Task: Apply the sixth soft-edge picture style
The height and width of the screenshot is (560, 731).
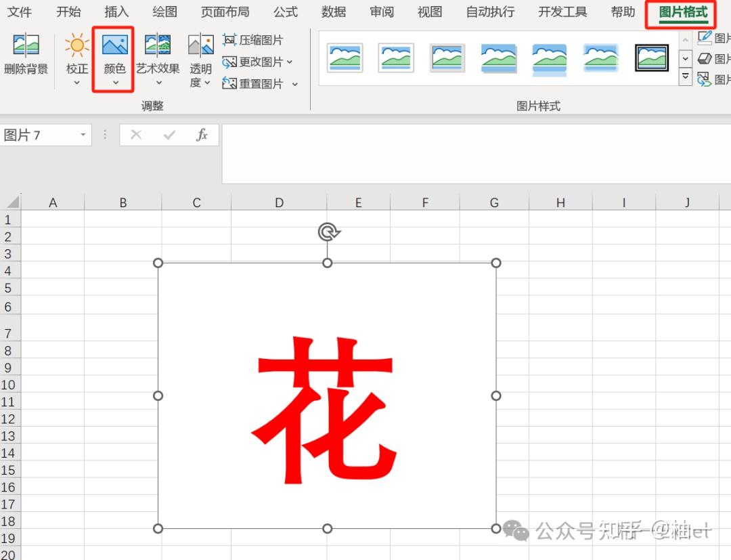Action: [x=600, y=58]
